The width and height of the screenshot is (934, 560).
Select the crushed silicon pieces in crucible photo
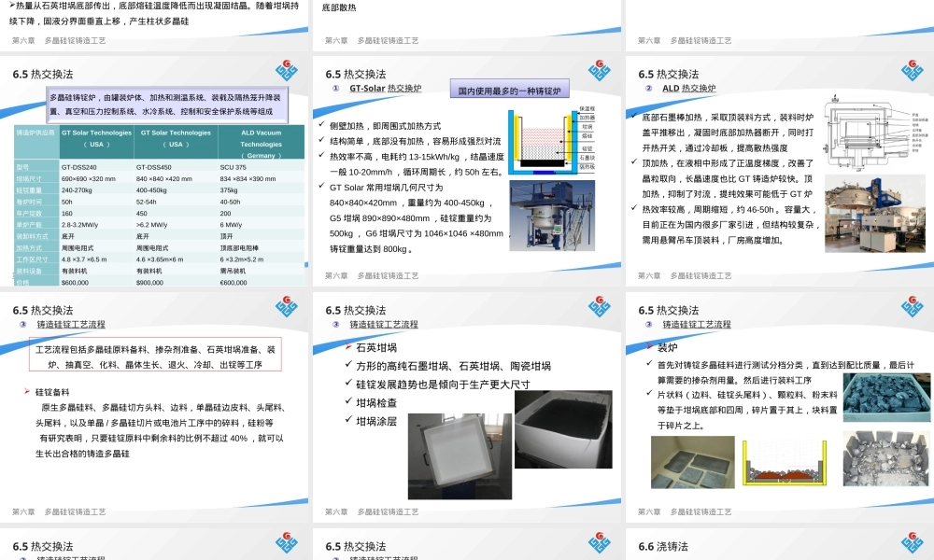[x=885, y=458]
